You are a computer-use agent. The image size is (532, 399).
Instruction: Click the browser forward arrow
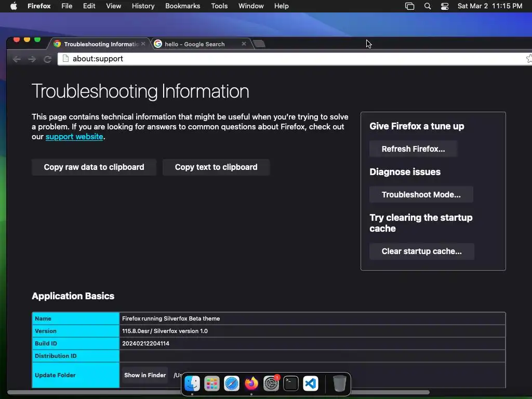32,59
